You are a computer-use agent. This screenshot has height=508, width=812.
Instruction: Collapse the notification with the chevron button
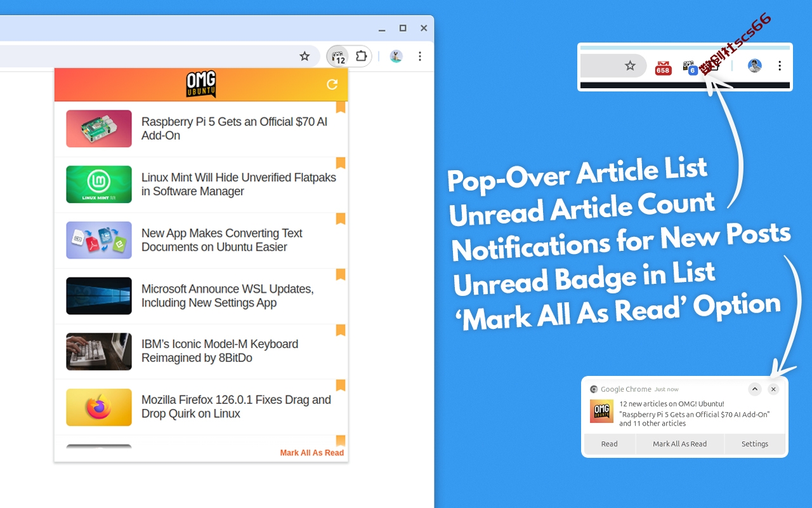click(x=754, y=389)
